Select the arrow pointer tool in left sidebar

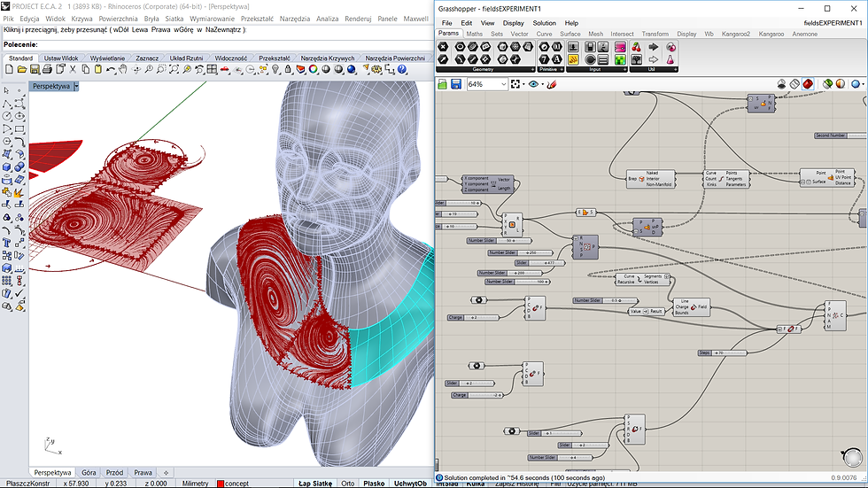7,90
